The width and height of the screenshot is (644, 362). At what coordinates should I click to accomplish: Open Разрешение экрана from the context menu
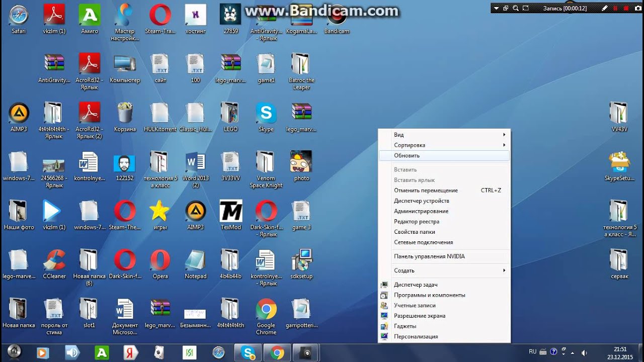444,316
